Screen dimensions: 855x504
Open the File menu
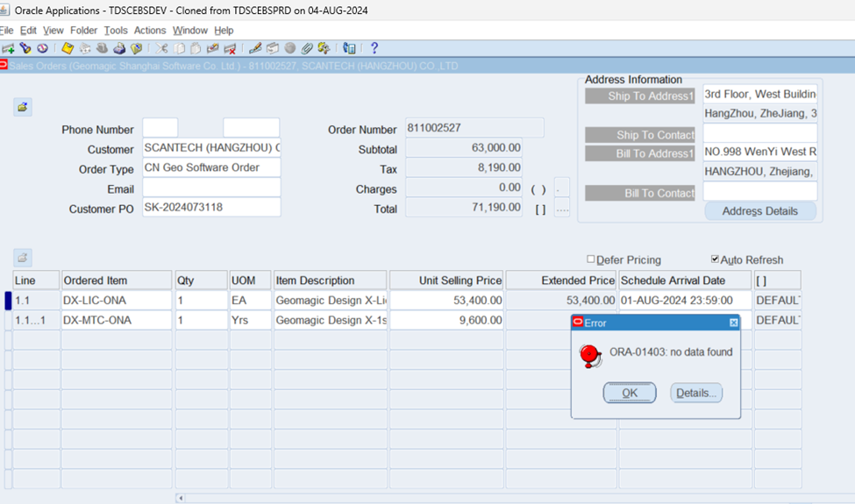point(6,31)
